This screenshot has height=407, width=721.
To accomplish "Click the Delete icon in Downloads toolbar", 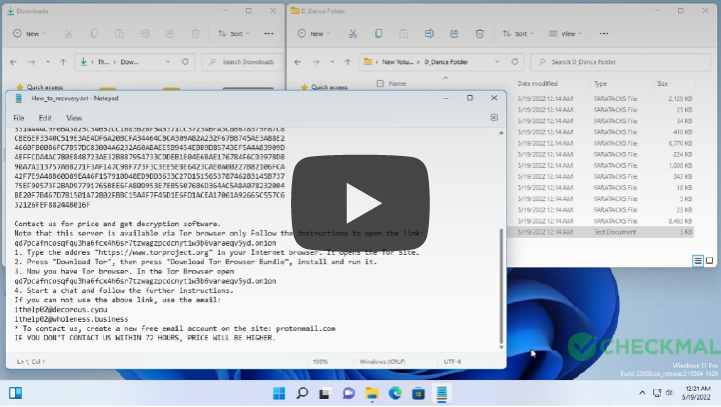I will (x=195, y=34).
